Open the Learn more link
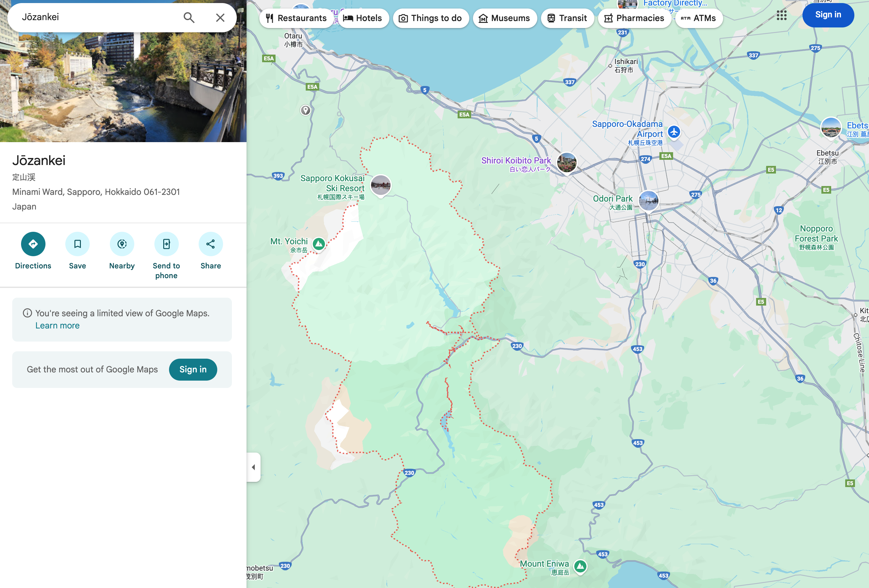The height and width of the screenshot is (588, 869). coord(57,326)
